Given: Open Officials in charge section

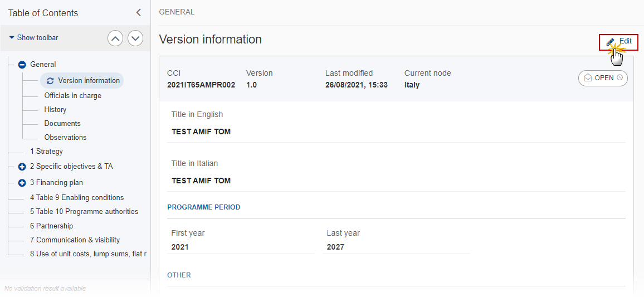Looking at the screenshot, I should coord(72,96).
